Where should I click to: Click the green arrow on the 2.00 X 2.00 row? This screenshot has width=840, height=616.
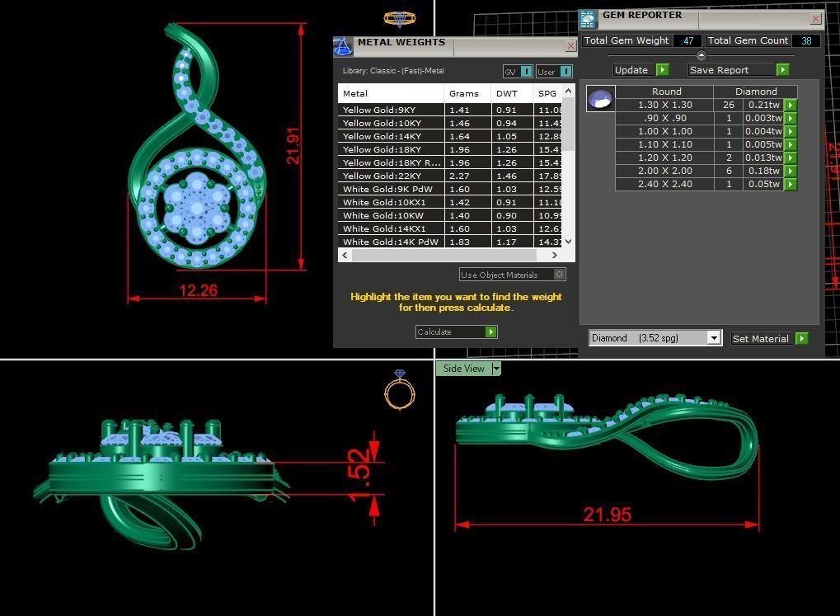coord(791,171)
